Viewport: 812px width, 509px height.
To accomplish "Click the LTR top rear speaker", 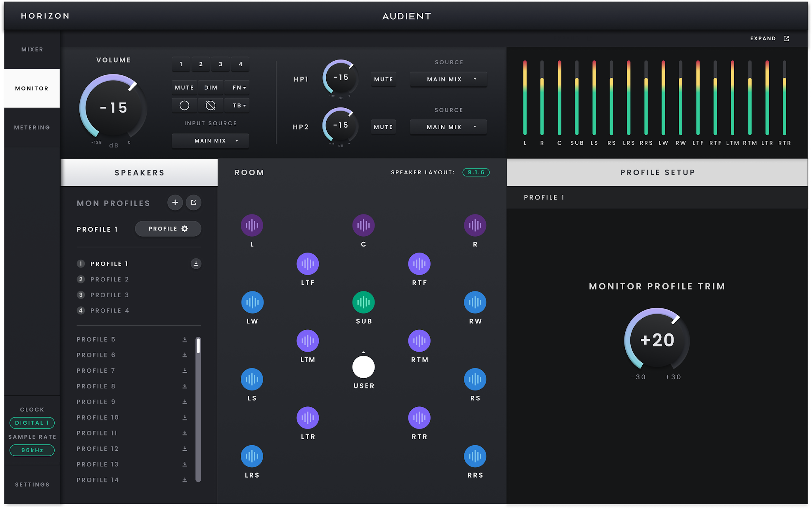I will click(x=308, y=417).
